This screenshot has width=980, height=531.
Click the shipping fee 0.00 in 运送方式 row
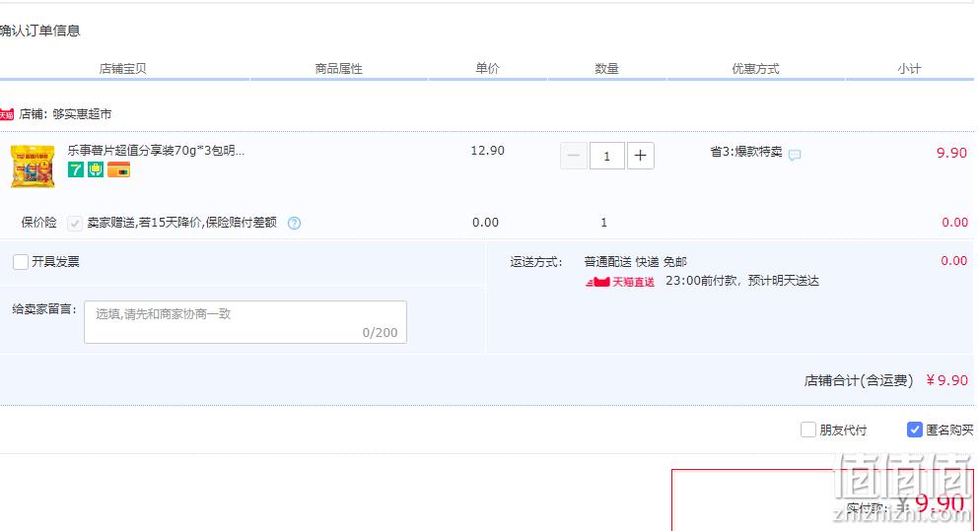pos(953,261)
